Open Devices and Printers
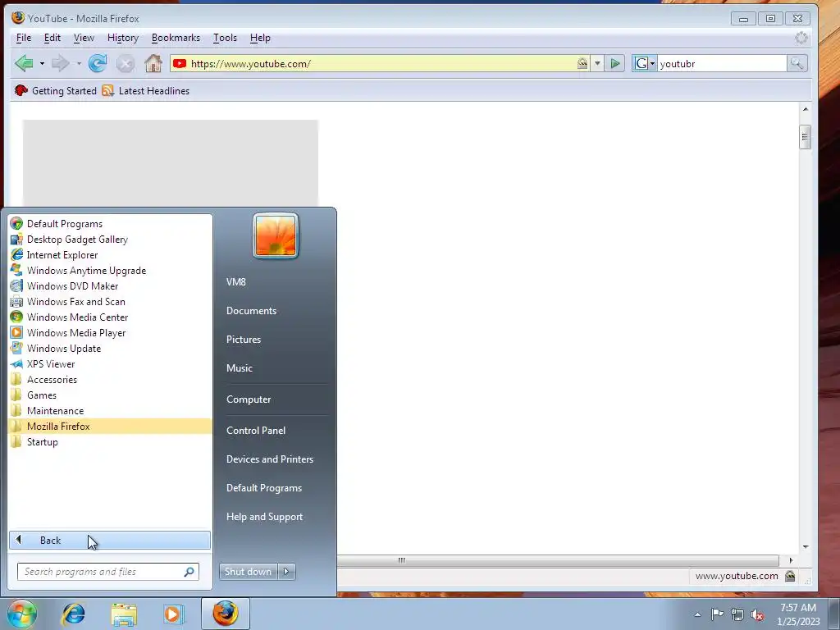The width and height of the screenshot is (840, 630). (269, 459)
